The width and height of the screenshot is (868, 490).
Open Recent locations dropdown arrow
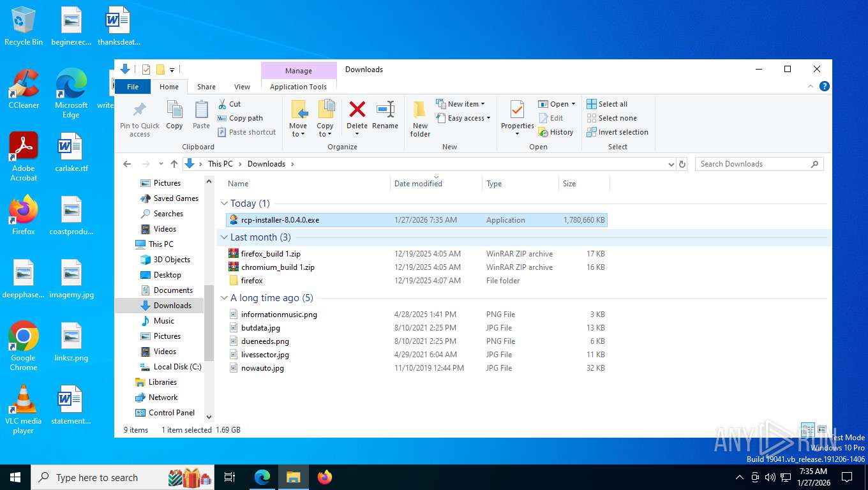point(160,164)
